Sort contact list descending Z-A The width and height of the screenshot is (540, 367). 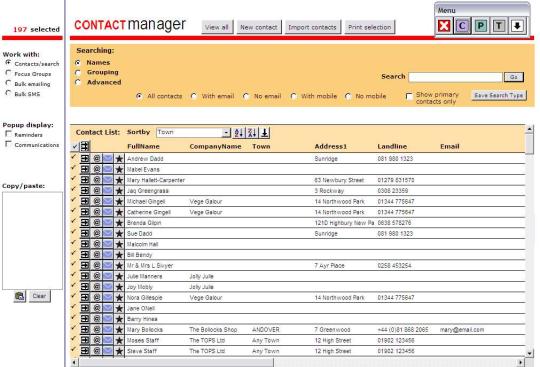252,133
